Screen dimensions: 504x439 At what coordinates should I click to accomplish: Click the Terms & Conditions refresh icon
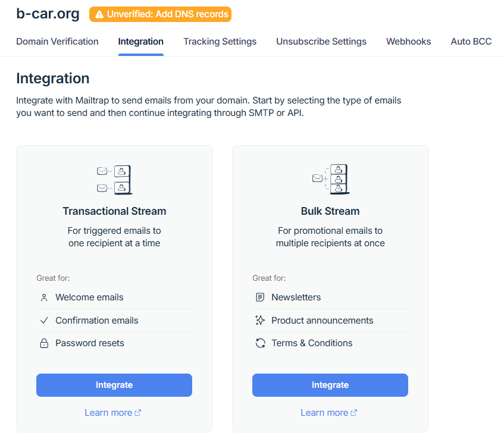(x=260, y=343)
